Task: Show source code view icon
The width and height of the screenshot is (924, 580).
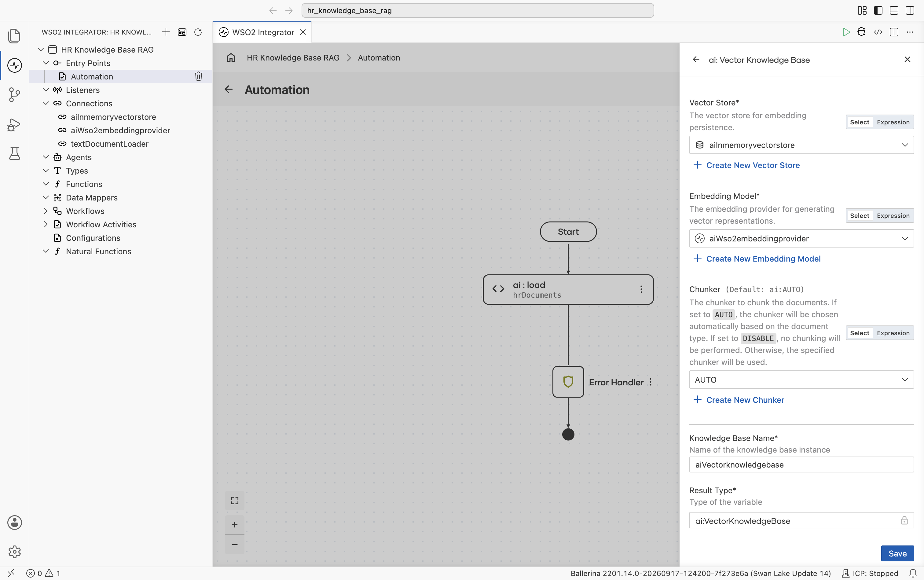Action: pyautogui.click(x=878, y=32)
